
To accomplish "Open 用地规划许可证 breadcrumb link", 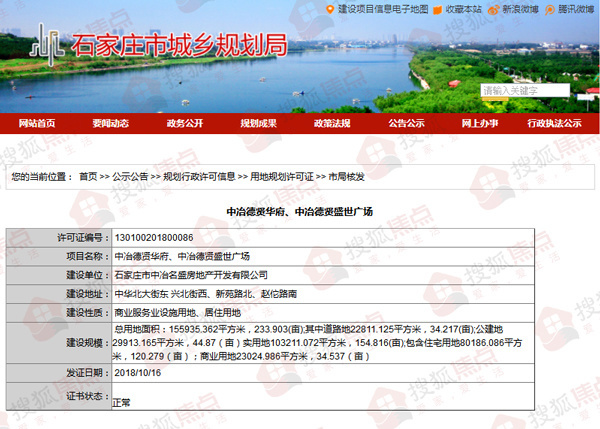I will tap(282, 176).
